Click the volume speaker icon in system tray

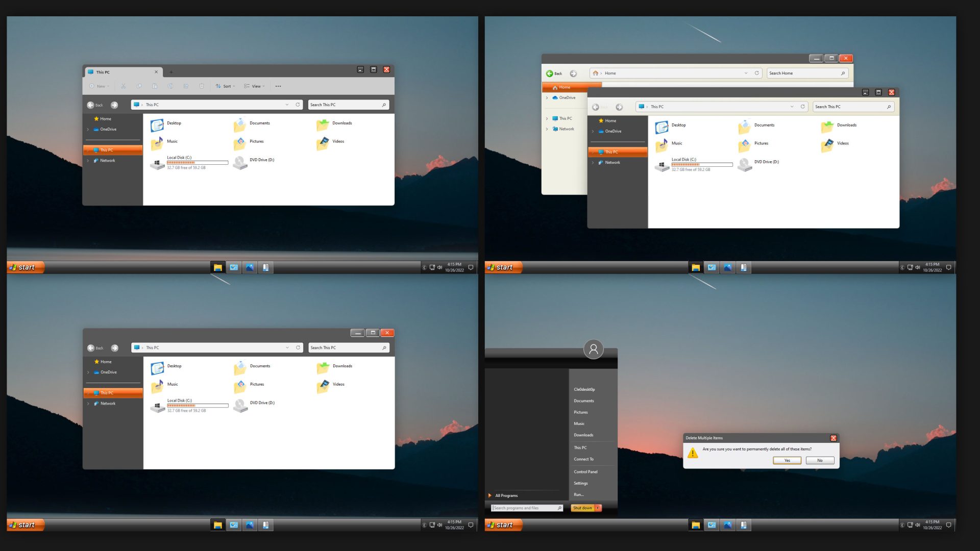(439, 267)
